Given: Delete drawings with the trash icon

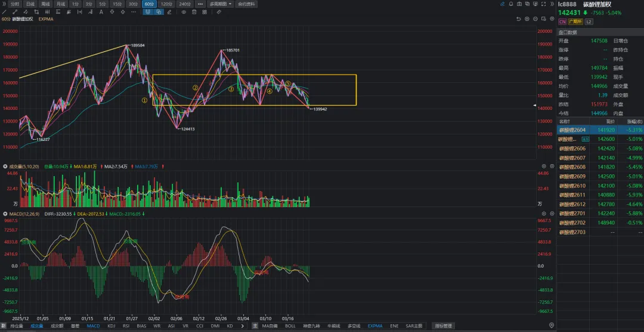Looking at the screenshot, I should click(194, 12).
